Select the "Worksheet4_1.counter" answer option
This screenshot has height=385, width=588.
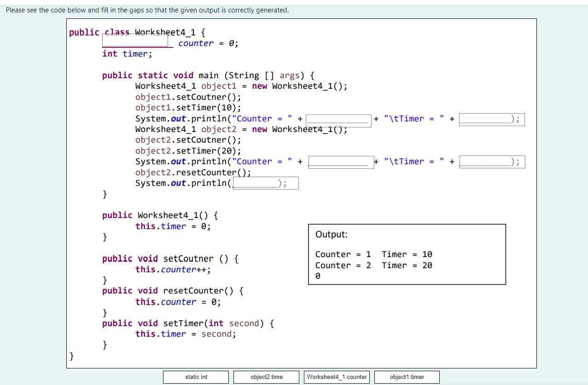(x=336, y=377)
